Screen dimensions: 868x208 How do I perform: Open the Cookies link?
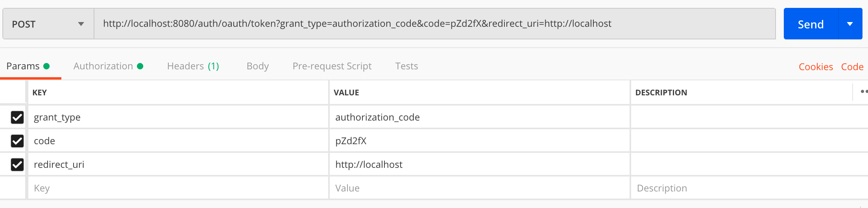click(x=816, y=67)
